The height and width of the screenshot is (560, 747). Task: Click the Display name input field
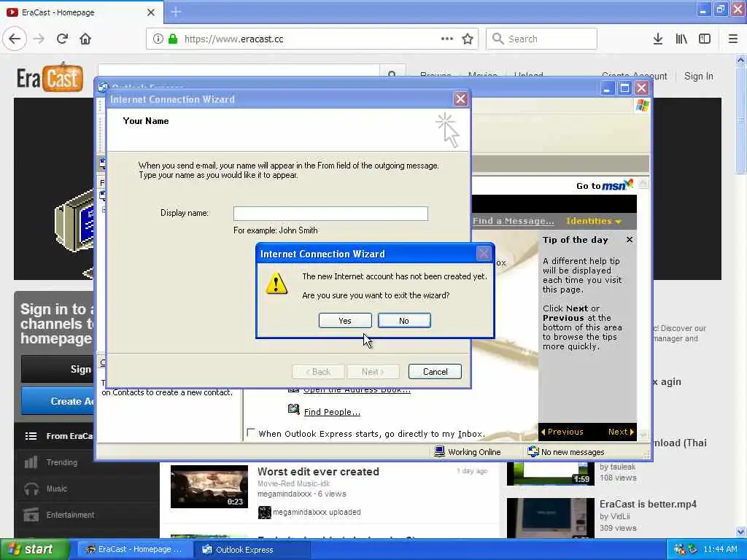pyautogui.click(x=330, y=214)
